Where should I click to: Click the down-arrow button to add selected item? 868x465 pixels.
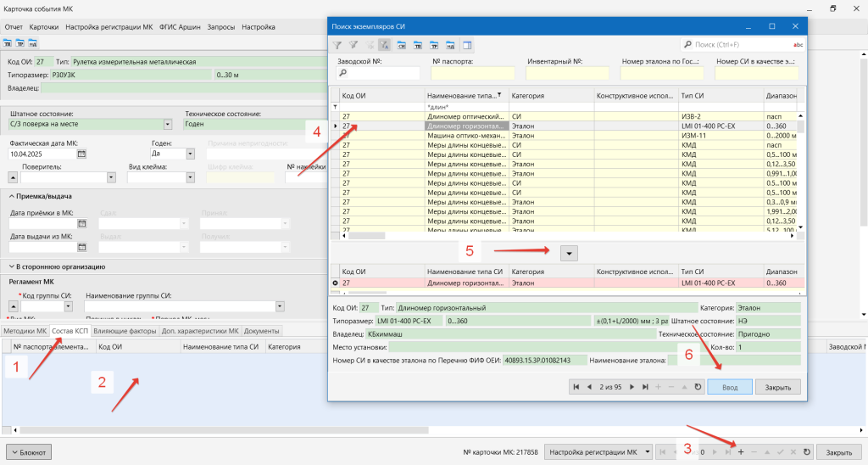point(569,253)
